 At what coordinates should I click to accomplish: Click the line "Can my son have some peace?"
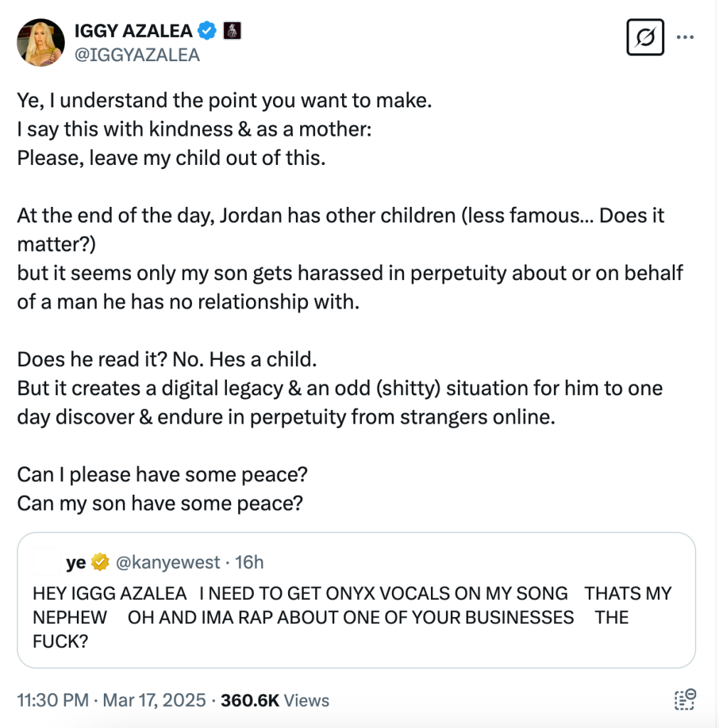click(160, 503)
